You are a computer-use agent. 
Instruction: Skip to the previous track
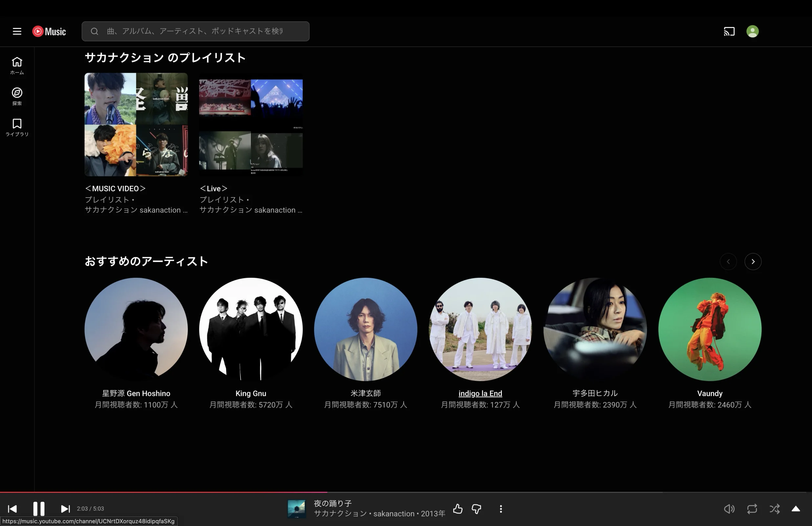pos(12,509)
